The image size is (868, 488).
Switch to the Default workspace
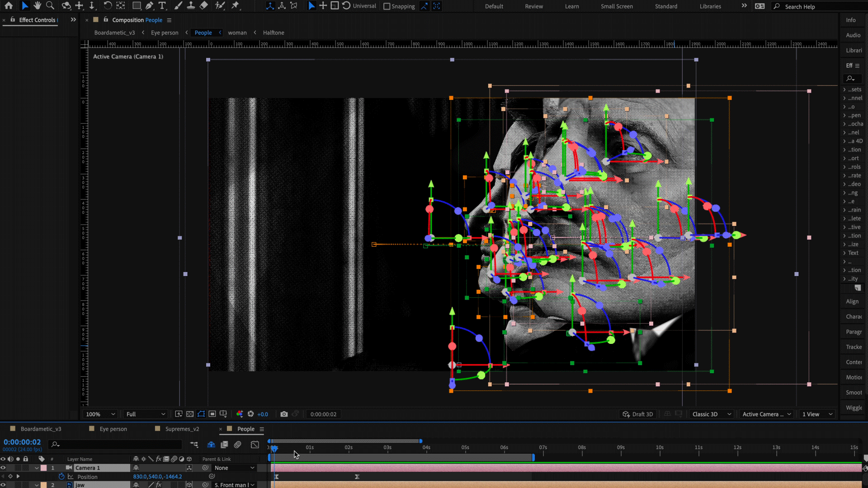pyautogui.click(x=494, y=6)
